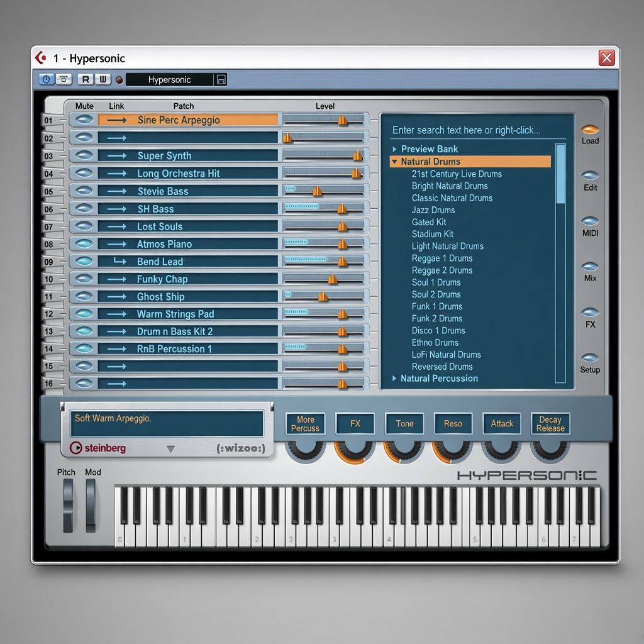Screen dimensions: 644x644
Task: Click the preset save disk icon
Action: click(221, 80)
